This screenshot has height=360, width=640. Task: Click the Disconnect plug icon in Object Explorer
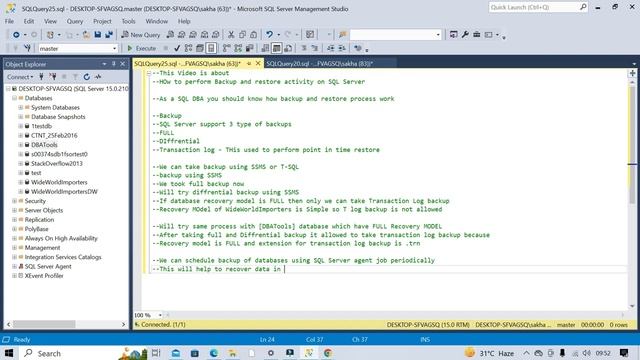click(x=53, y=77)
